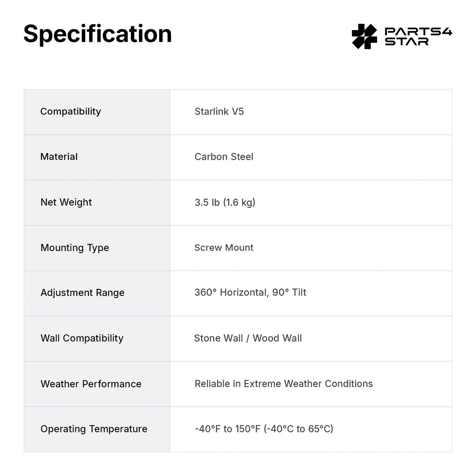The height and width of the screenshot is (476, 476).
Task: Click the 3.5 lb (1.6 kg) value
Action: point(225,202)
